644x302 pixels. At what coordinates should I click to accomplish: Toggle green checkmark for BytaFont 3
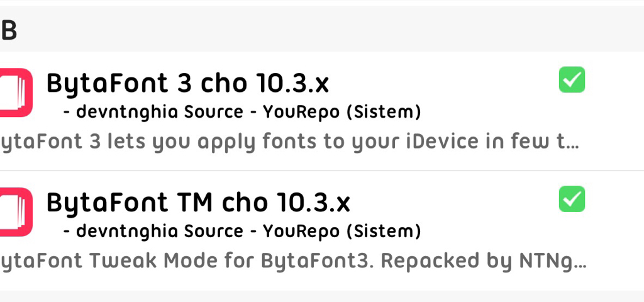pos(572,80)
